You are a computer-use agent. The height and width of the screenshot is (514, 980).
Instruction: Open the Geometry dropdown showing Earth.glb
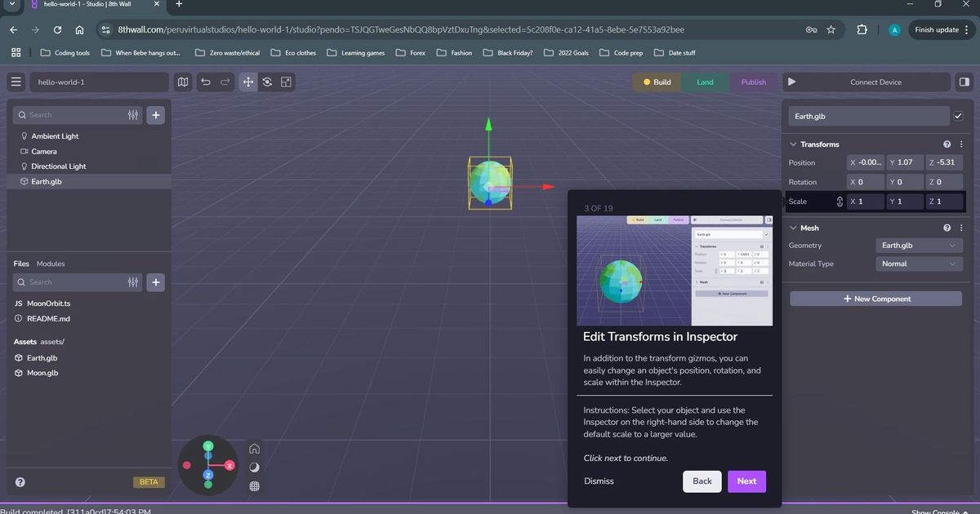pos(919,245)
